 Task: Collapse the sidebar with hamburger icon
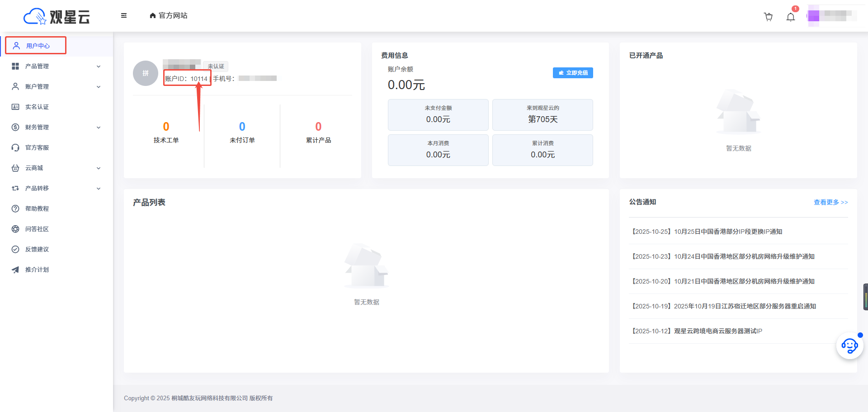(x=124, y=15)
